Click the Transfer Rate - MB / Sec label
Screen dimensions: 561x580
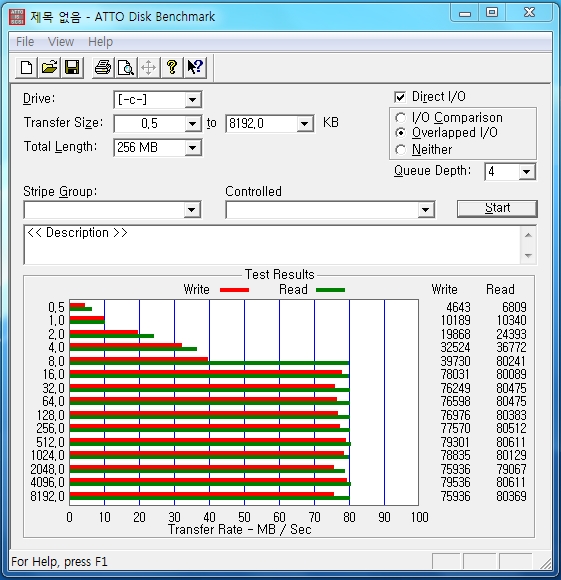click(240, 529)
